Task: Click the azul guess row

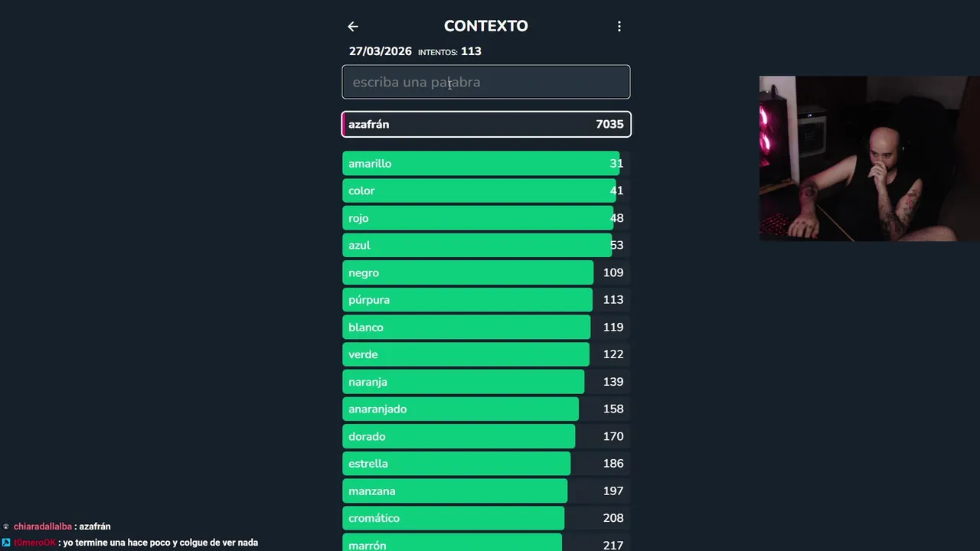Action: pyautogui.click(x=485, y=246)
